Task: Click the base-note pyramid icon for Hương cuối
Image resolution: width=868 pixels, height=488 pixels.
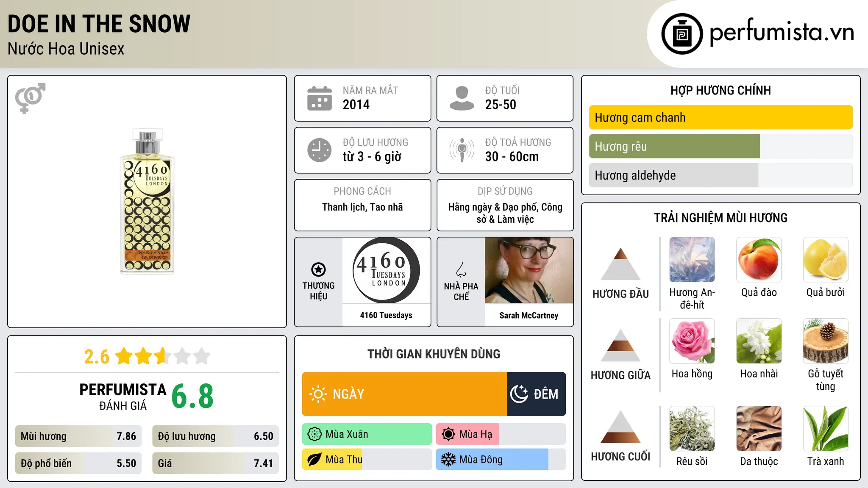Action: pyautogui.click(x=620, y=427)
